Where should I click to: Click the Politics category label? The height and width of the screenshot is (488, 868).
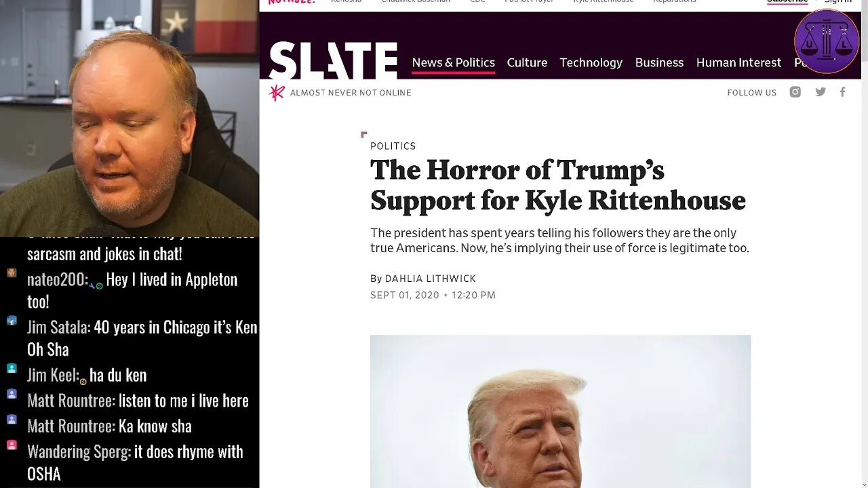point(393,146)
